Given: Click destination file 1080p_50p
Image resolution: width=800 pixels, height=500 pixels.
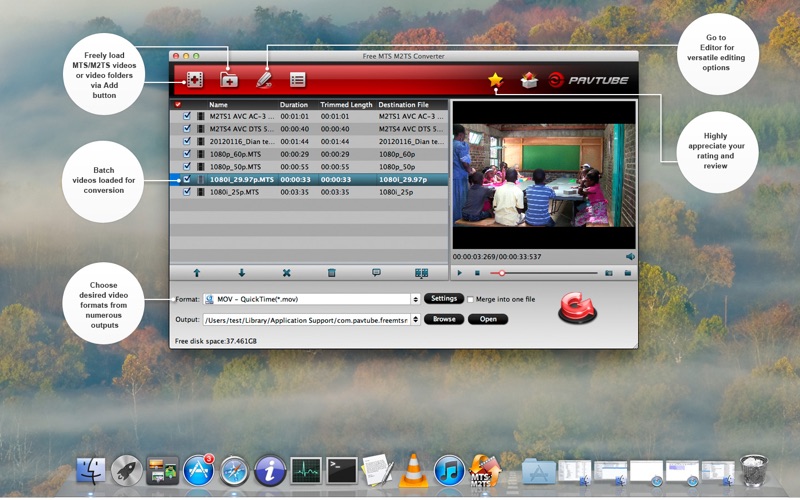Looking at the screenshot, I should click(397, 167).
